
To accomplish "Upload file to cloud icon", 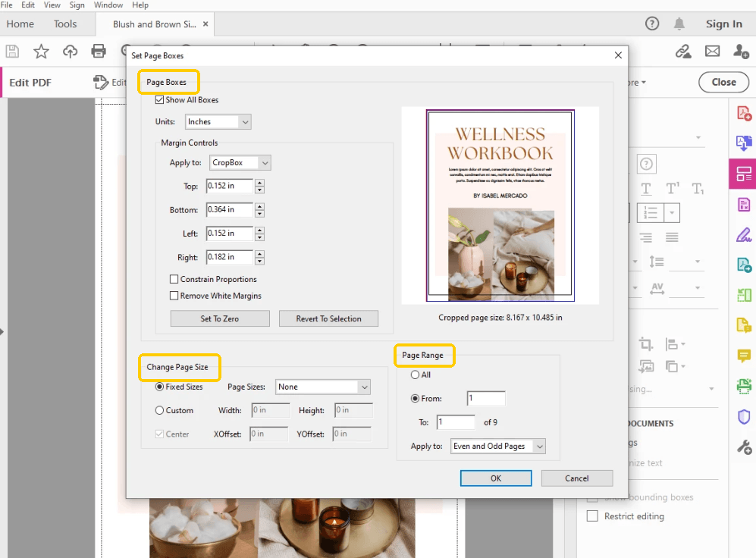I will (x=70, y=51).
